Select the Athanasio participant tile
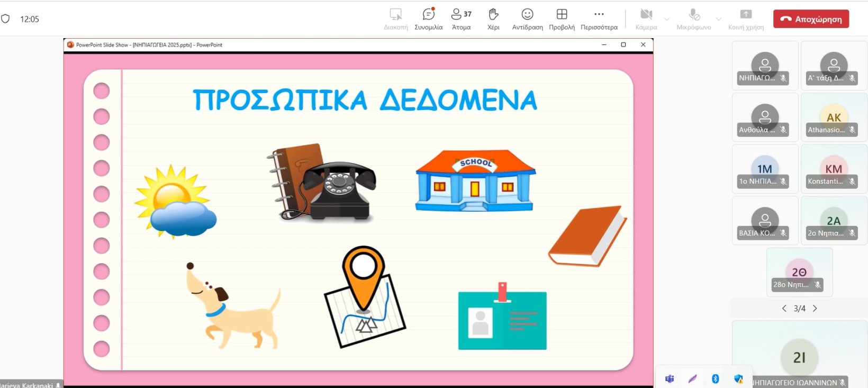Screen dimensions: 868x388 (x=834, y=118)
